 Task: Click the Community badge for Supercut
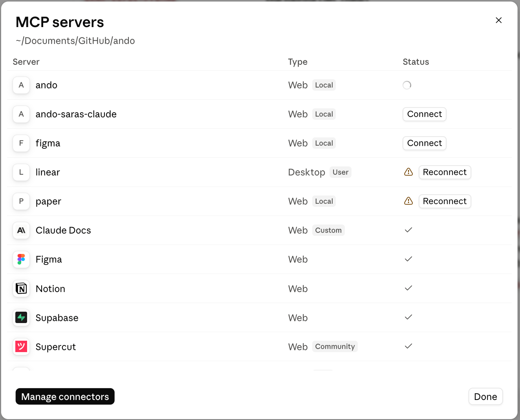(335, 347)
